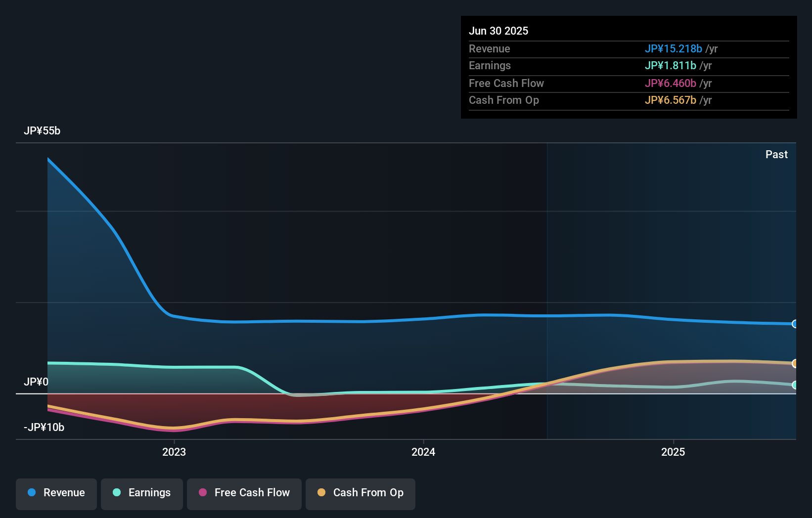812x518 pixels.
Task: Click the Free Cash Flow label in tooltip
Action: (x=506, y=83)
